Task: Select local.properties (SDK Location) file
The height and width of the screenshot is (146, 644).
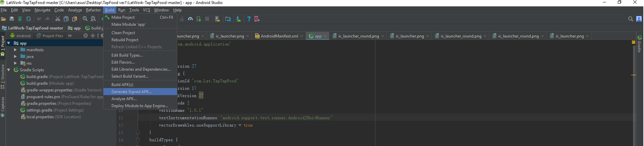Action: [x=51, y=117]
